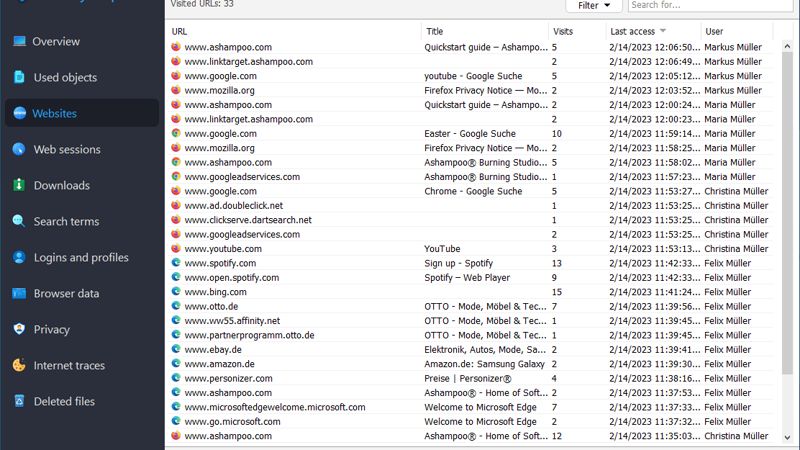
Task: Click the vertical scrollbar thumb
Action: pos(787,213)
